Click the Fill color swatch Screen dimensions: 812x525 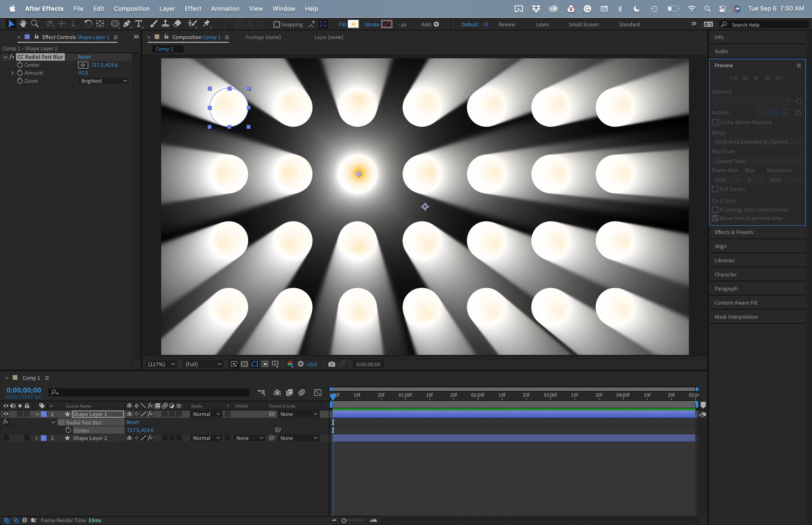click(x=353, y=24)
